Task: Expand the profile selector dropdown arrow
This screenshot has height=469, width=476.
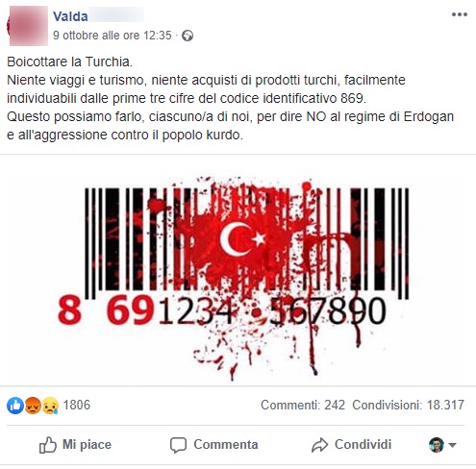Action: (452, 445)
